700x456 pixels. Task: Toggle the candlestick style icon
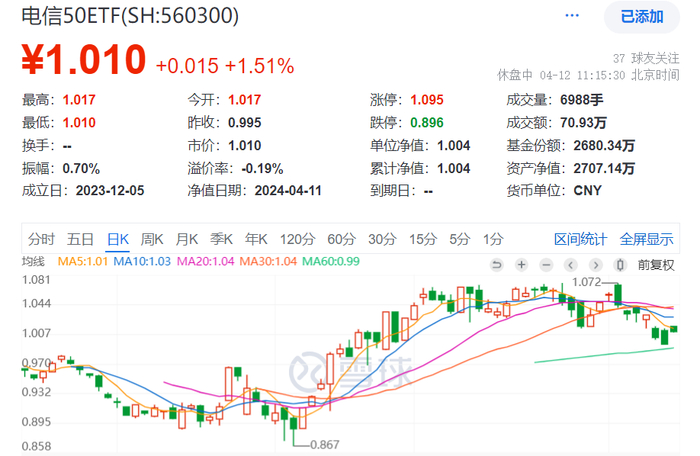pos(620,265)
